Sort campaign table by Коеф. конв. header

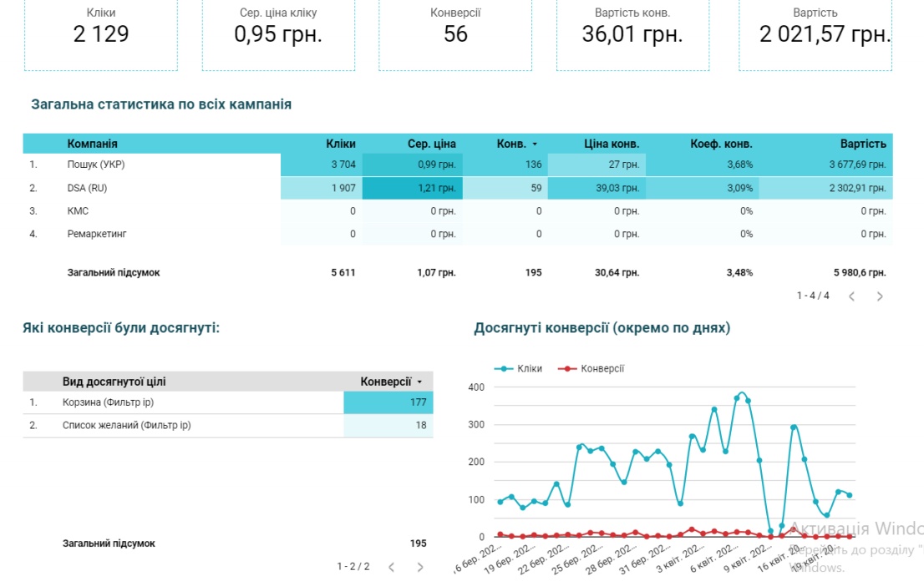pyautogui.click(x=721, y=144)
